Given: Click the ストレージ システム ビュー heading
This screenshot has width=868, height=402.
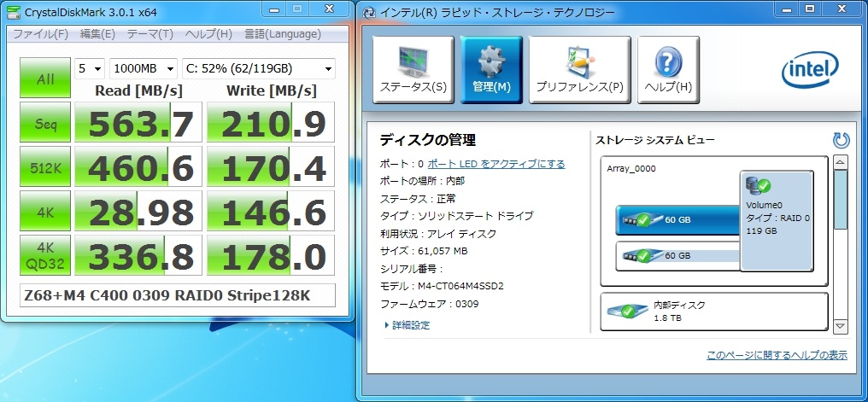Looking at the screenshot, I should (655, 140).
